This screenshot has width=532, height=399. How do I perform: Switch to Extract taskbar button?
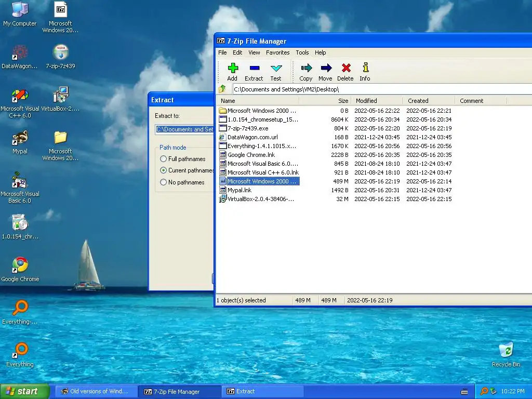pos(262,391)
